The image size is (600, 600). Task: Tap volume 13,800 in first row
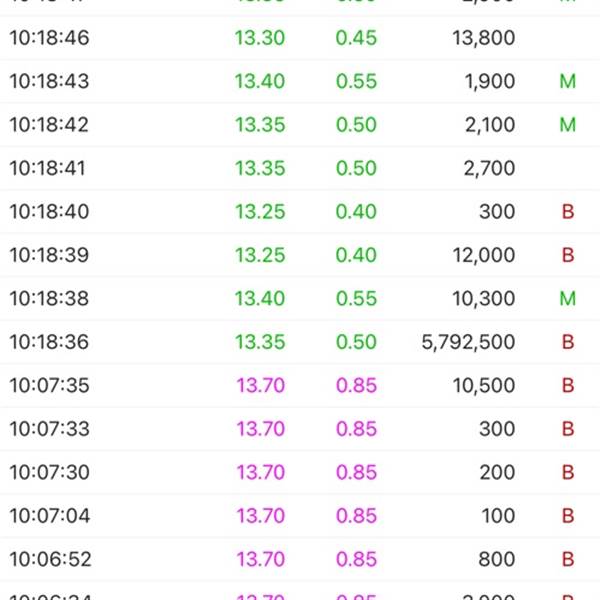[484, 38]
